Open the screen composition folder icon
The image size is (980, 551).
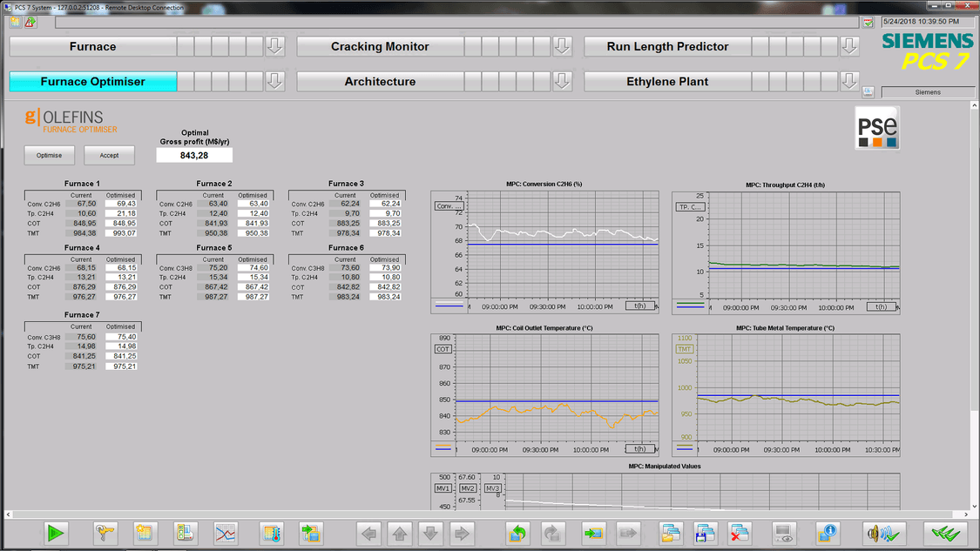(x=671, y=533)
